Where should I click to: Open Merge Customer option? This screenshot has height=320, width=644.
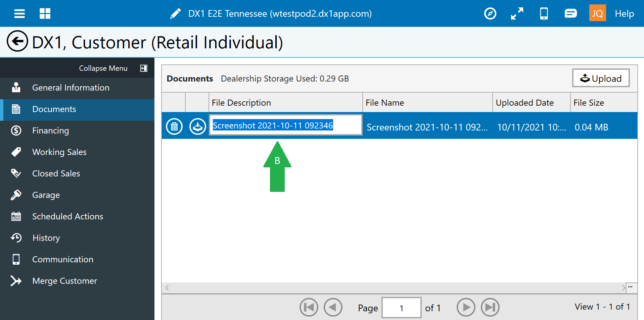tap(77, 281)
